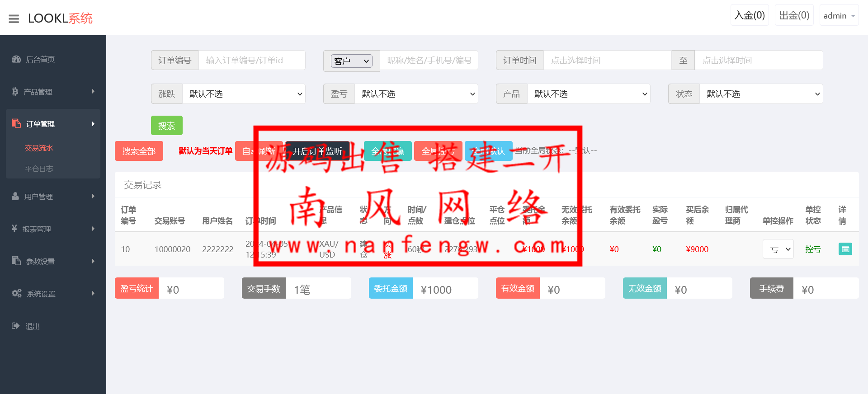Select 交易流水 in the sidebar
The height and width of the screenshot is (394, 868).
point(39,148)
